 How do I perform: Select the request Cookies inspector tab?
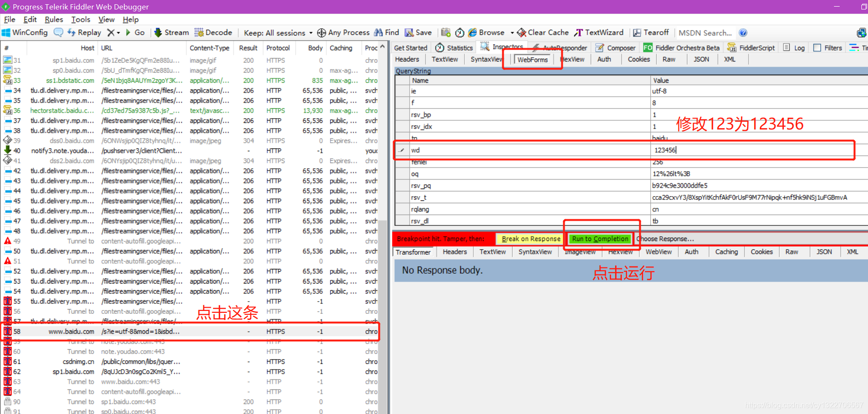pos(639,59)
